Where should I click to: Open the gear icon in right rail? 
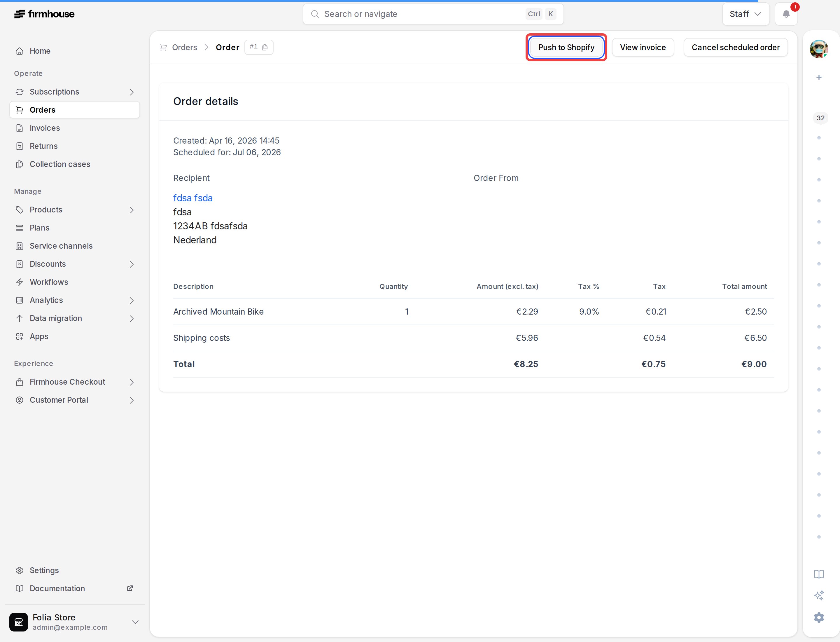click(x=819, y=617)
